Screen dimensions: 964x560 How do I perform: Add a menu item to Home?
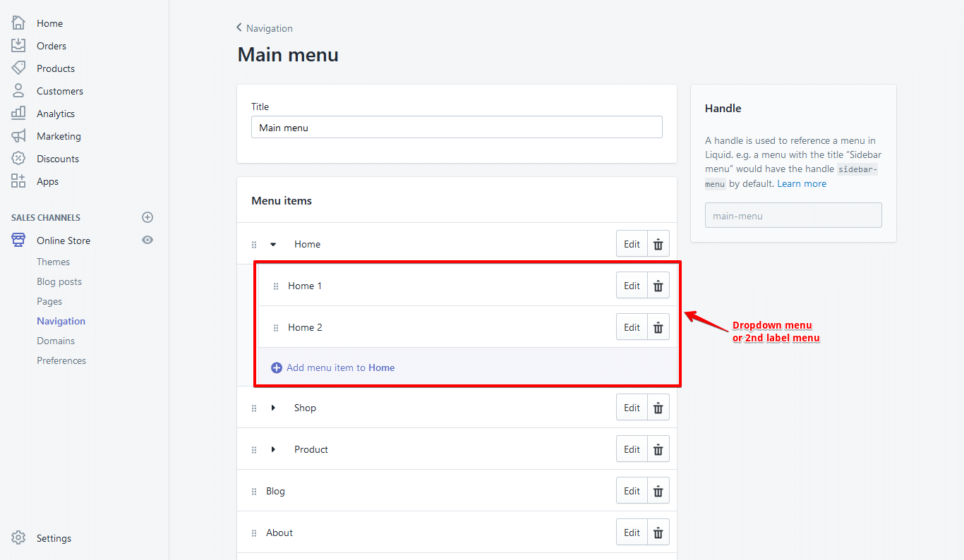(x=332, y=367)
